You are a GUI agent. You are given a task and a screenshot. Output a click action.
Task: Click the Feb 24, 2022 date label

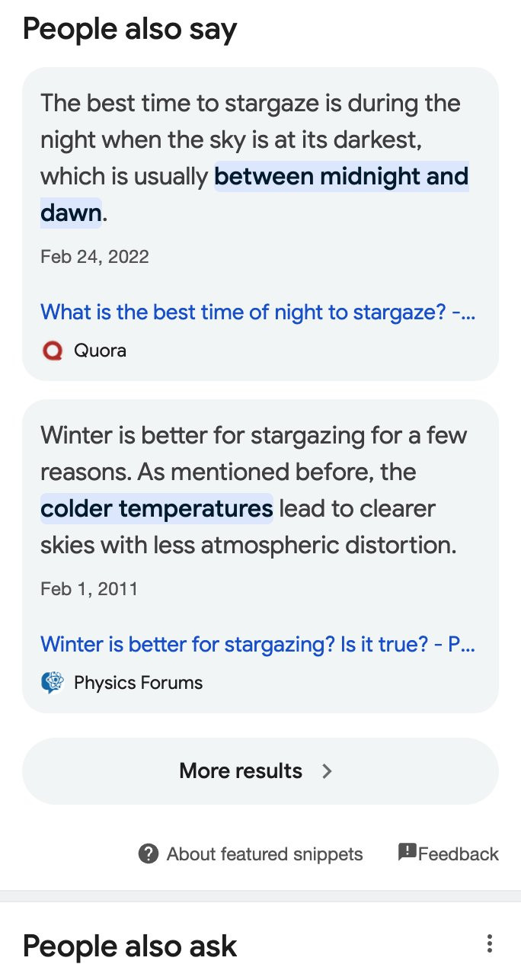tap(94, 257)
